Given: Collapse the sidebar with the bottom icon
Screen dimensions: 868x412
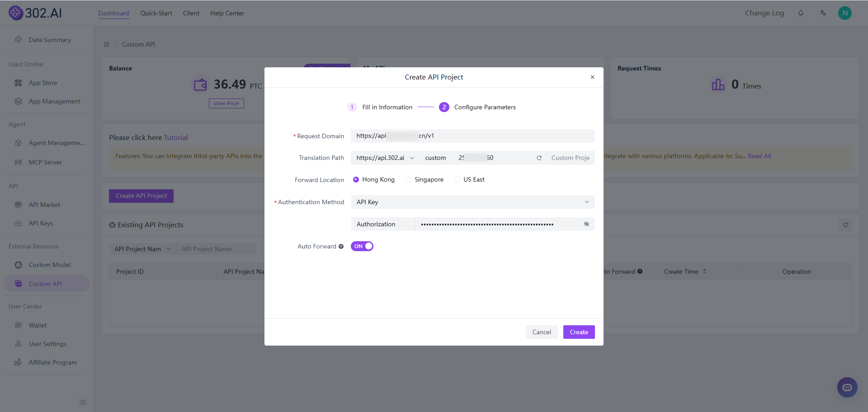Looking at the screenshot, I should 83,402.
